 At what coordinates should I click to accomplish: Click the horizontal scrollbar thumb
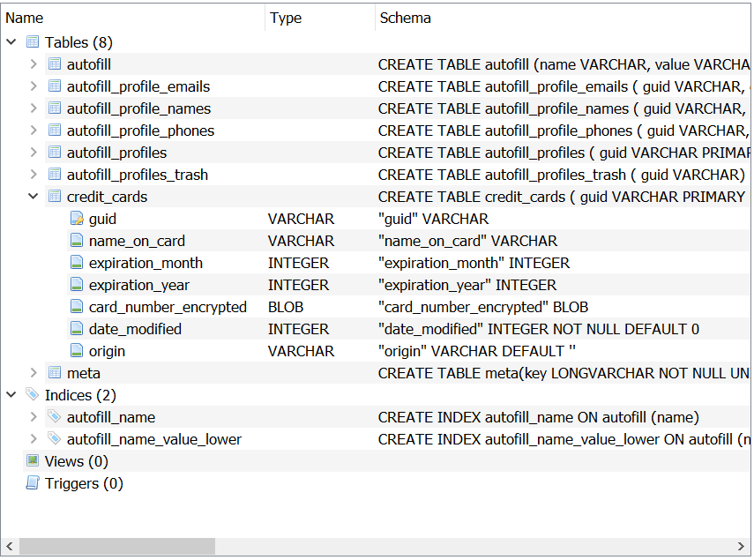pos(116,547)
